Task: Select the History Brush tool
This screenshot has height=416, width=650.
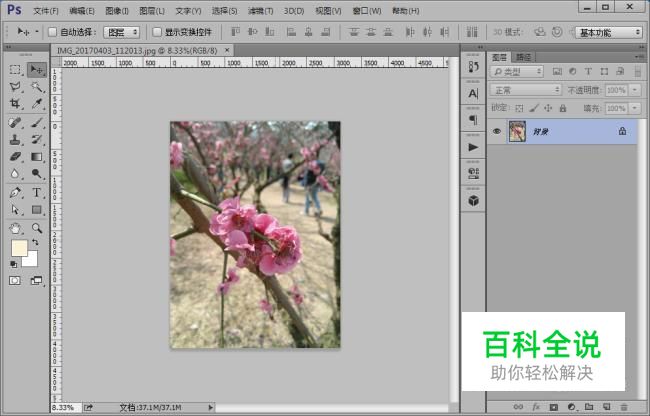Action: (x=37, y=140)
